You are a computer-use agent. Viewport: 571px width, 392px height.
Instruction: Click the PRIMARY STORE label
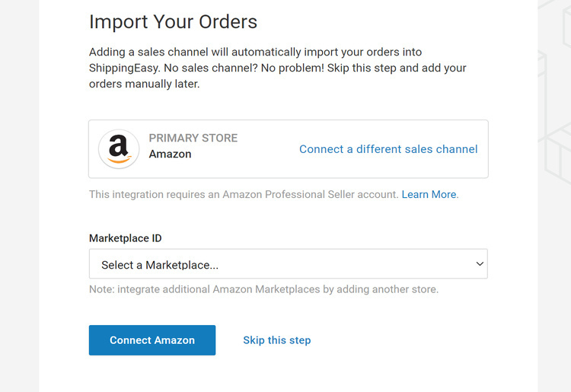[x=193, y=138]
